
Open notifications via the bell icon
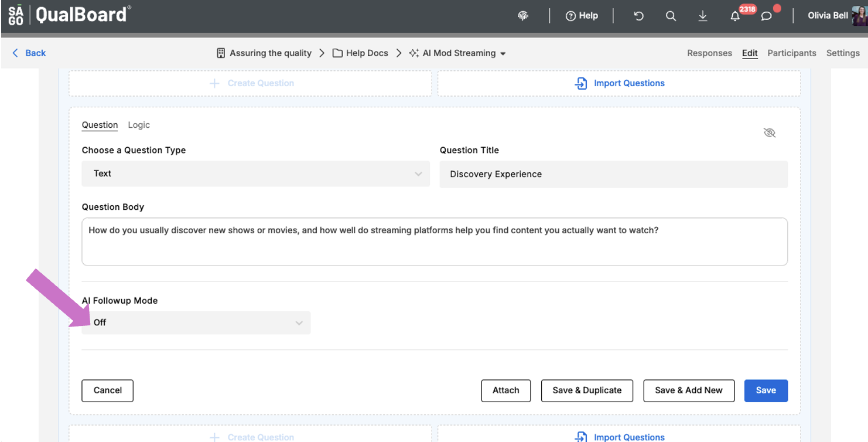(735, 16)
